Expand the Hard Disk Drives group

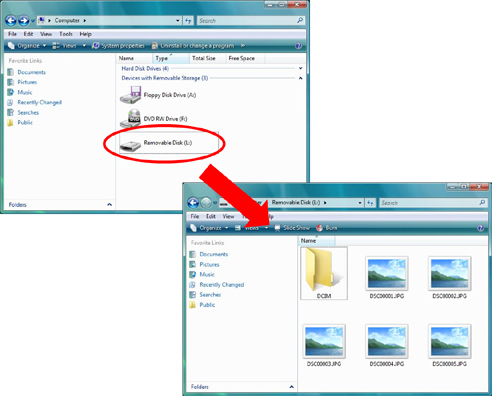click(x=300, y=68)
